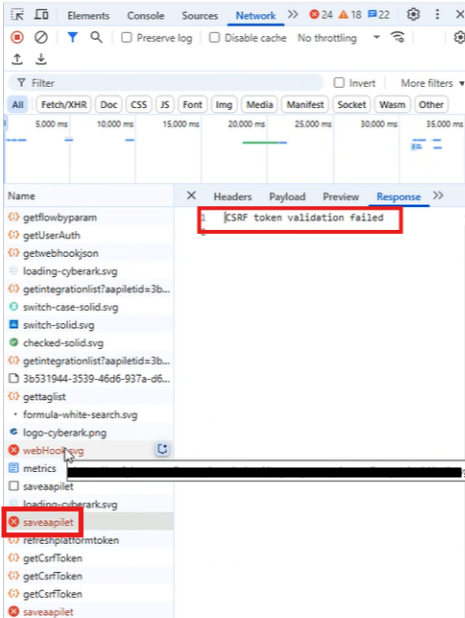Filter requests by Font

coord(192,104)
